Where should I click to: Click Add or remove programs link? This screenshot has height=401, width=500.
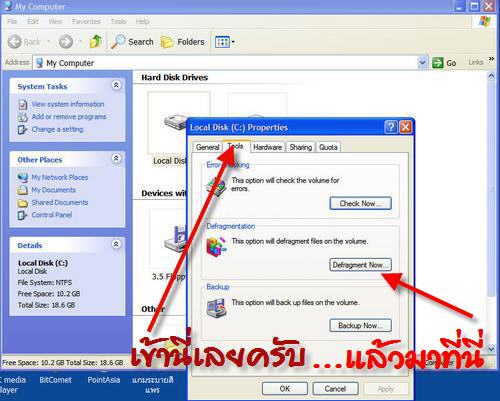tap(69, 117)
